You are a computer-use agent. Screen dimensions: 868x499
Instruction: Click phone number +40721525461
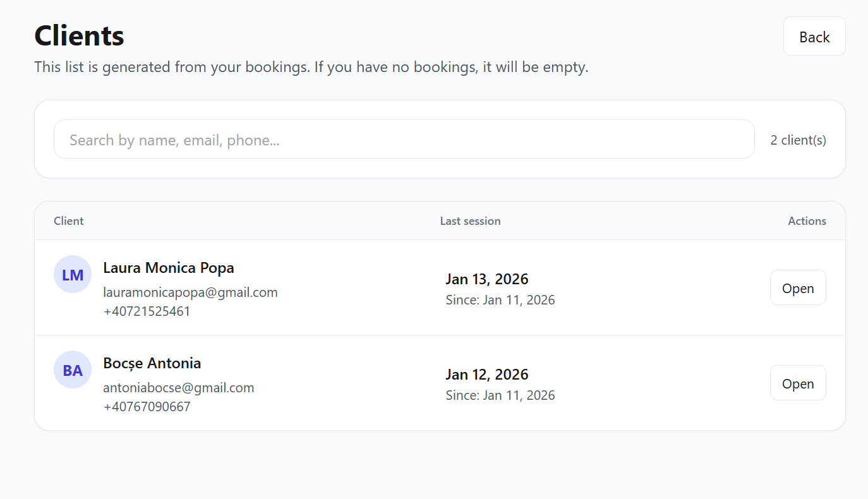147,311
